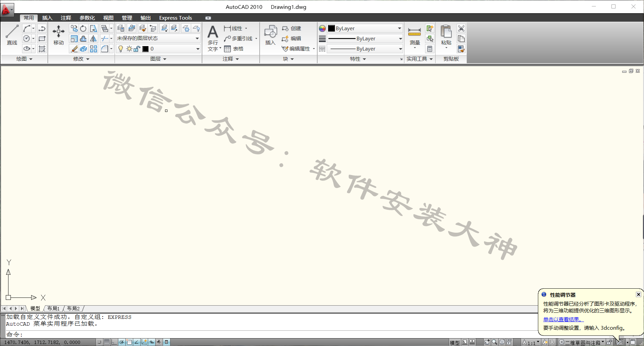This screenshot has width=644, height=346.
Task: Close the 性能调节器 notification balloon
Action: [638, 294]
